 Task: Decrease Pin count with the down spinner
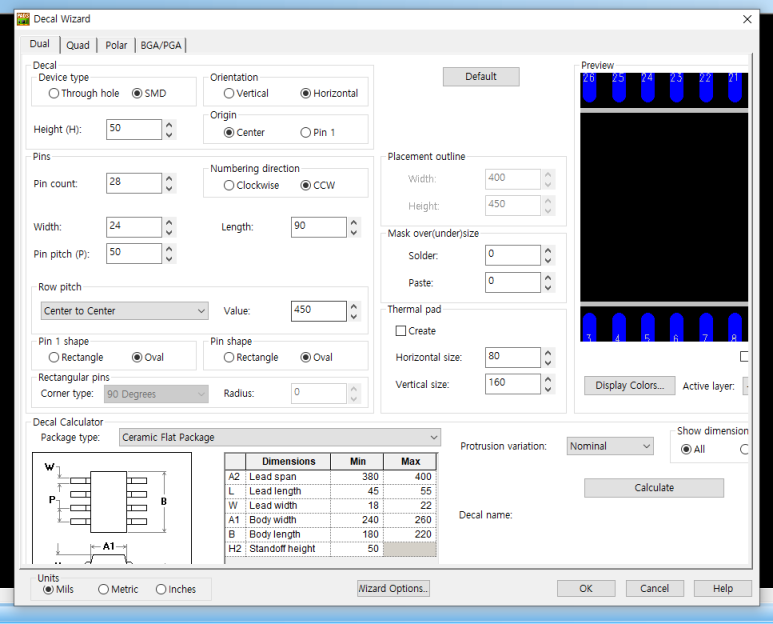[169, 188]
